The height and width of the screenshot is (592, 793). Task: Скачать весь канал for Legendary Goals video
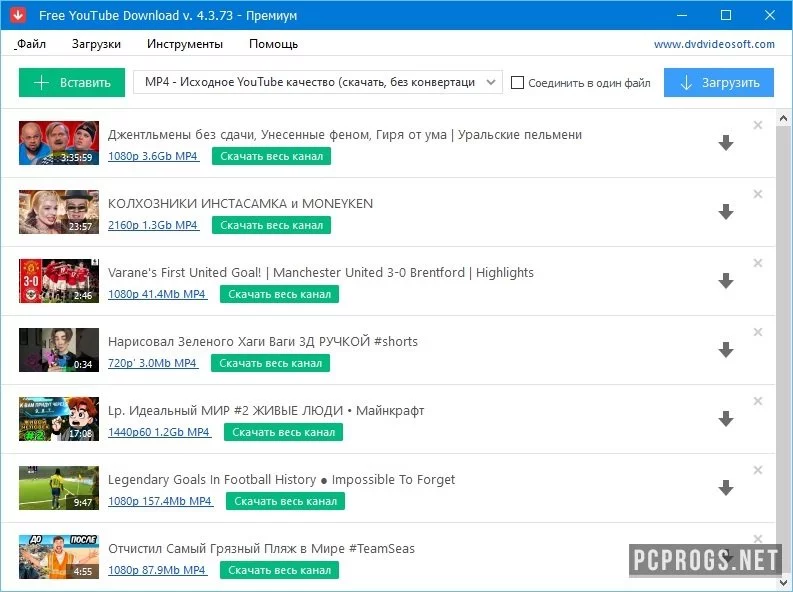pos(285,501)
